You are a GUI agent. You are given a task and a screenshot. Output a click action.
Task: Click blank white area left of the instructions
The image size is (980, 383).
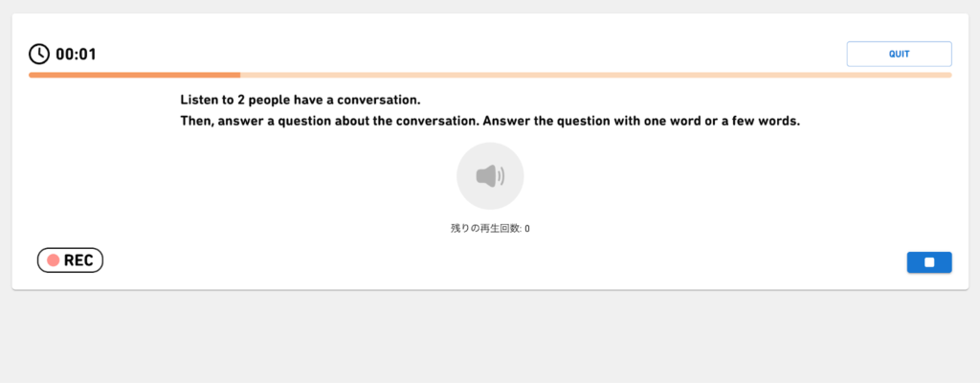pos(96,144)
